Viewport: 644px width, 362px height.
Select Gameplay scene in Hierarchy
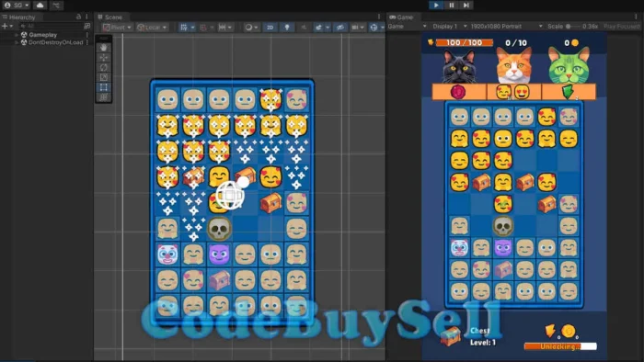42,35
